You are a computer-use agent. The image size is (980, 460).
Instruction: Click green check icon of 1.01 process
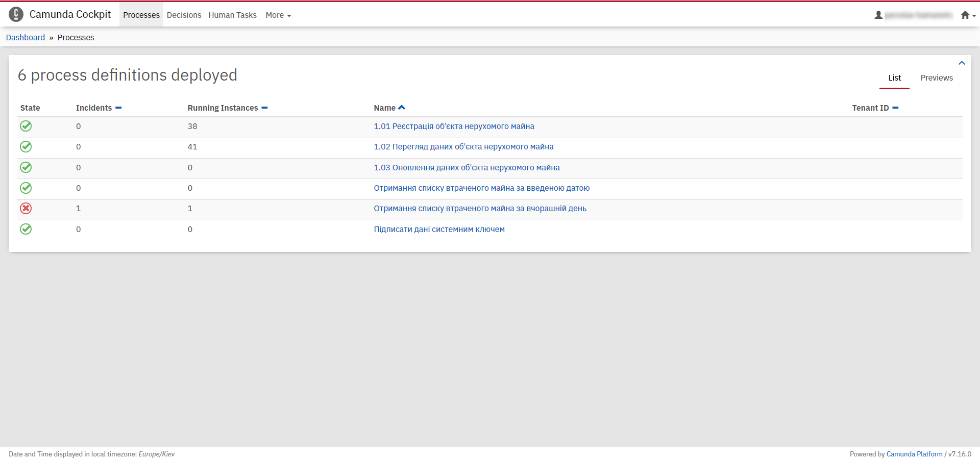[26, 126]
